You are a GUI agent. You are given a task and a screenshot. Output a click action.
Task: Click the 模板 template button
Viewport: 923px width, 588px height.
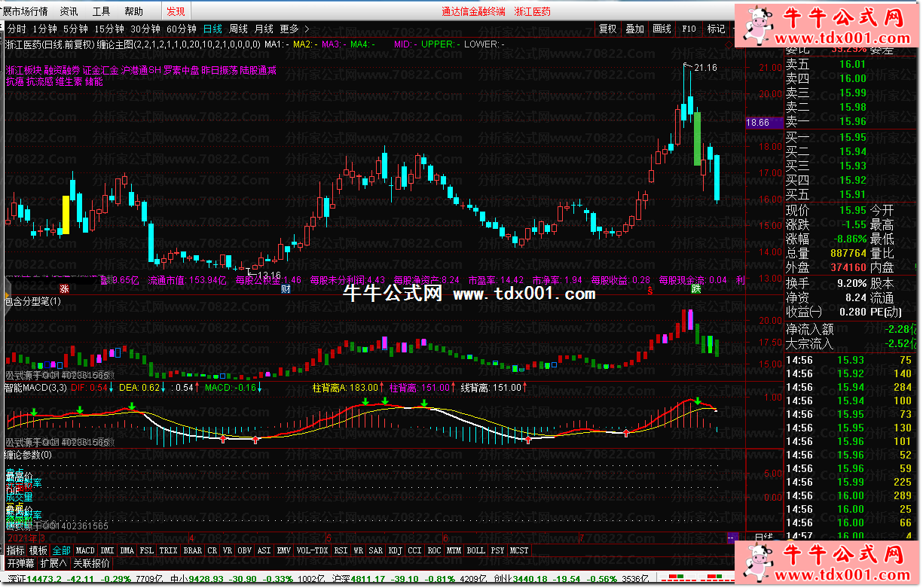tap(38, 550)
